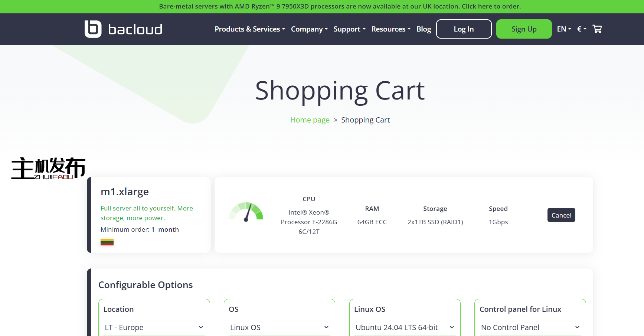
Task: Click the Home page breadcrumb link
Action: (x=310, y=120)
